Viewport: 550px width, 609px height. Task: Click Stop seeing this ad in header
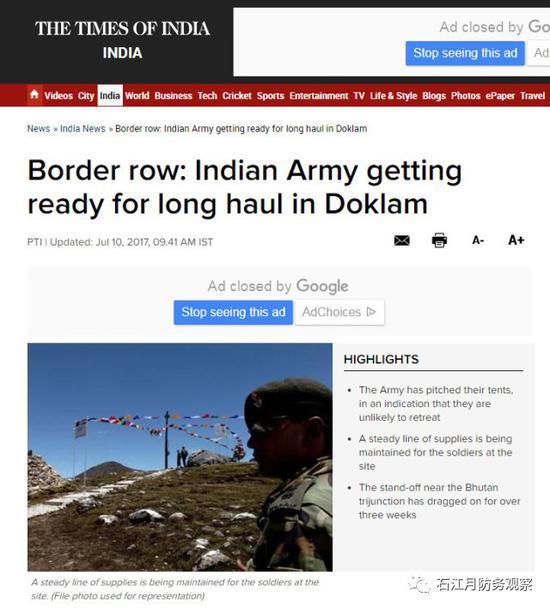click(465, 53)
